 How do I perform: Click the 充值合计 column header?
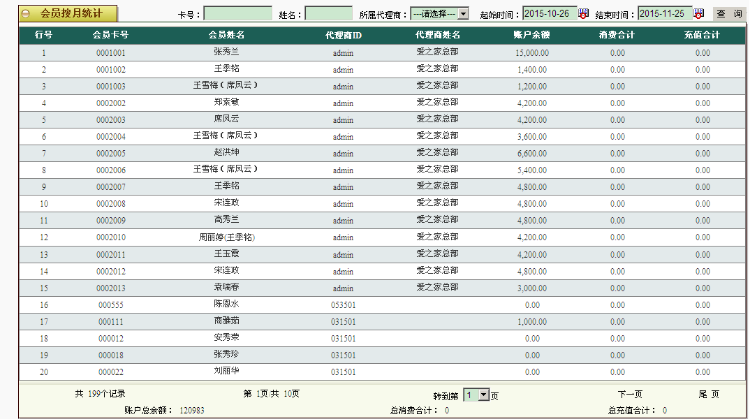702,35
